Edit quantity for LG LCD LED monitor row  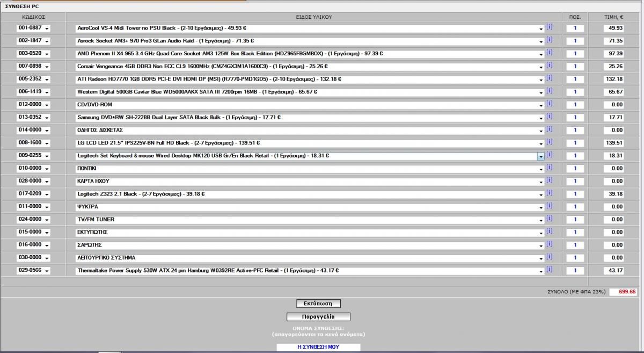click(575, 143)
